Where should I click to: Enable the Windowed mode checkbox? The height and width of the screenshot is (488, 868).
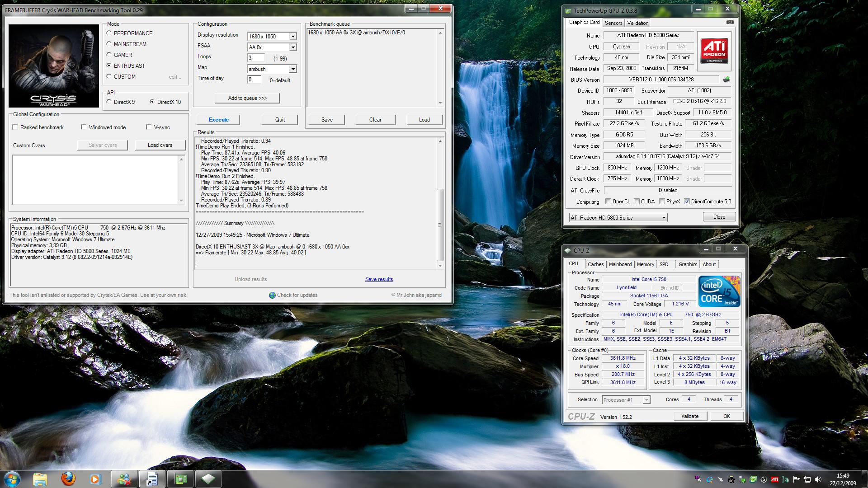click(x=84, y=127)
